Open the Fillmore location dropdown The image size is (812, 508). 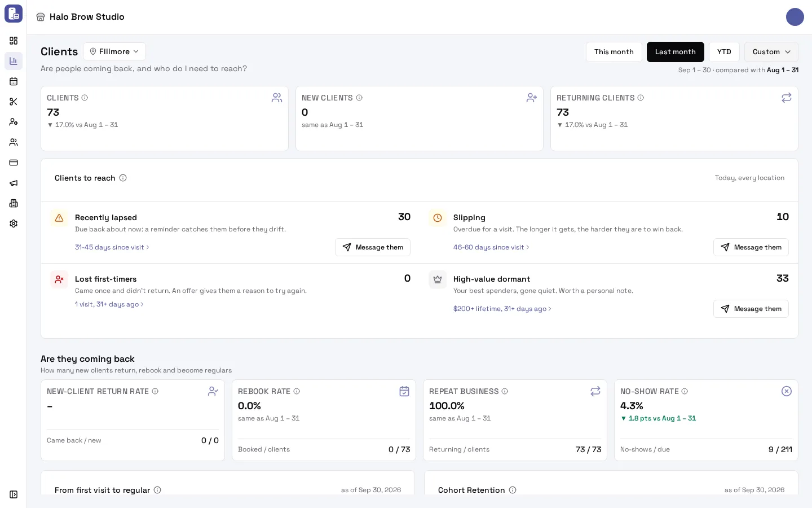[x=114, y=51]
